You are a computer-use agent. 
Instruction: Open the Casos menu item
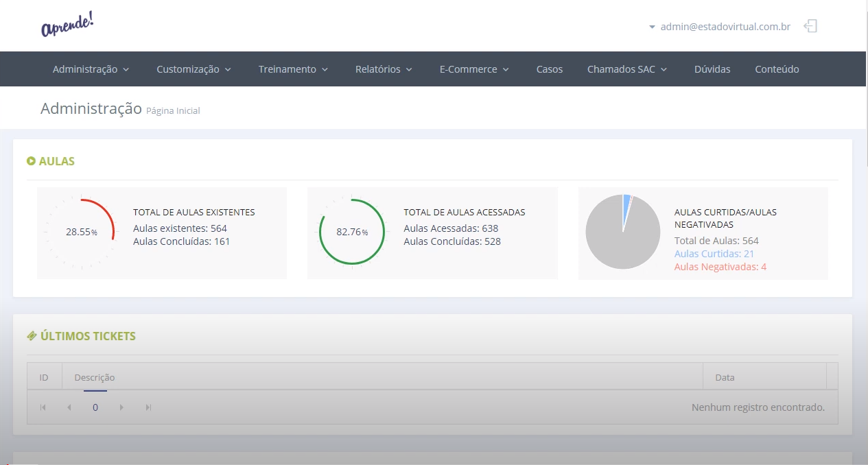550,69
